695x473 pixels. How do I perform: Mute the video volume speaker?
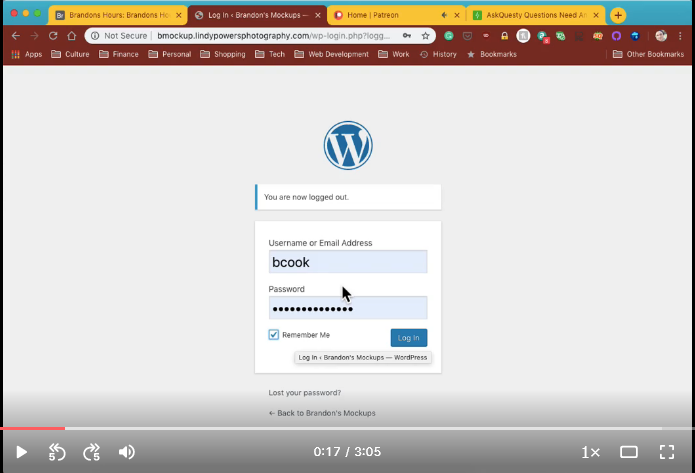click(x=127, y=452)
